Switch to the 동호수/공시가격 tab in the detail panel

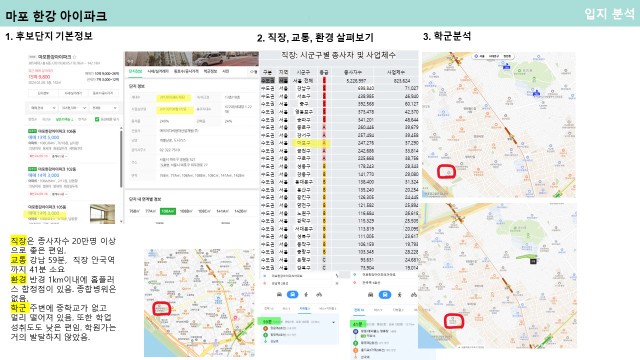[x=186, y=71]
